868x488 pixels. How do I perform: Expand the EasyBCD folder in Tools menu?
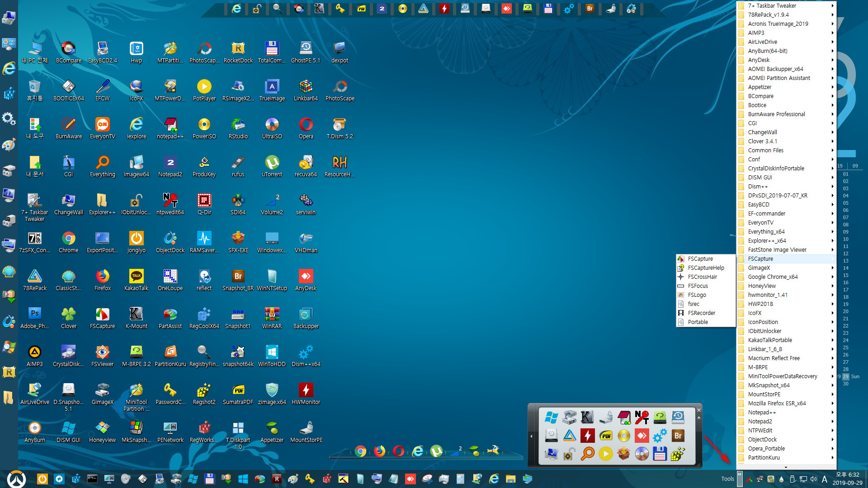coord(786,205)
